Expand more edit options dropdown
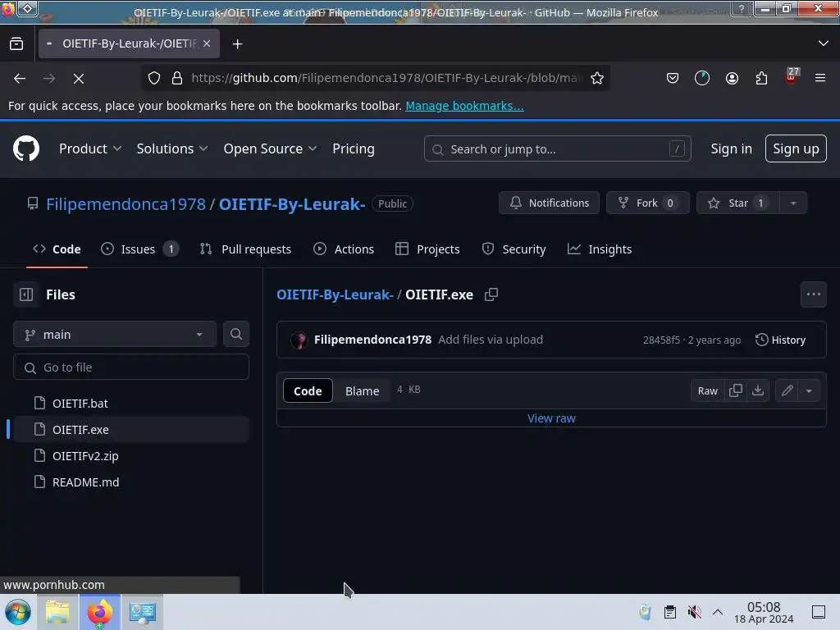The height and width of the screenshot is (630, 840). click(809, 390)
